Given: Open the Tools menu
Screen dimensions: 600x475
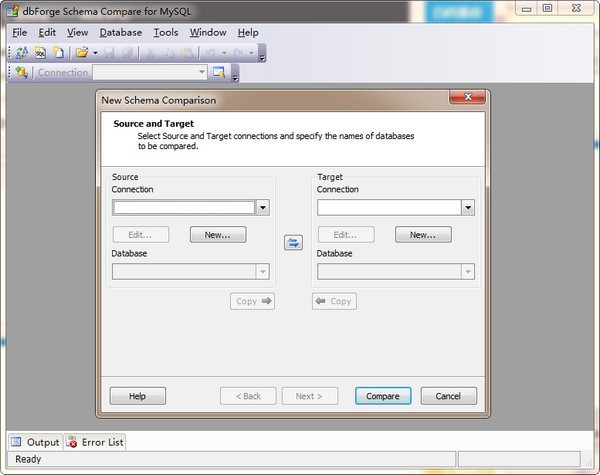Looking at the screenshot, I should pos(166,33).
